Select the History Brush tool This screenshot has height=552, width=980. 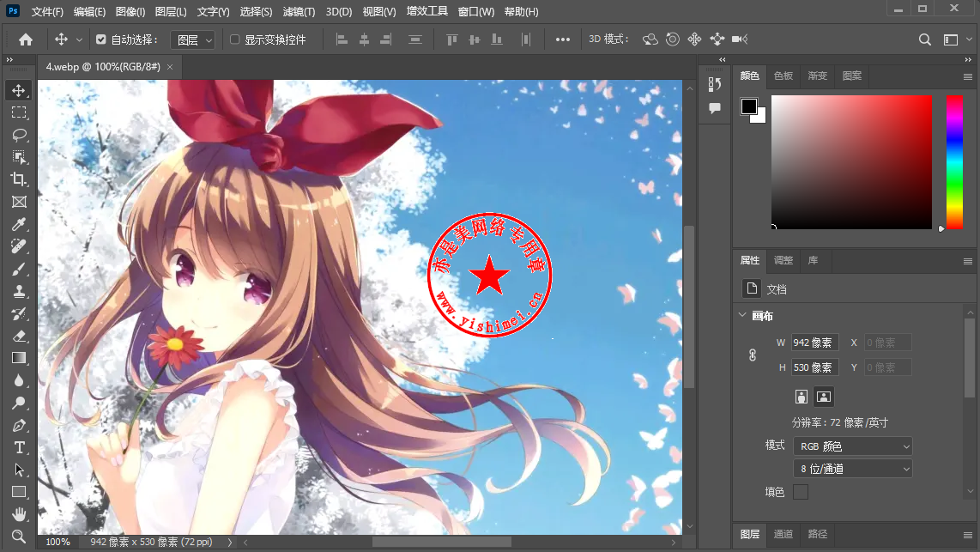(x=19, y=314)
